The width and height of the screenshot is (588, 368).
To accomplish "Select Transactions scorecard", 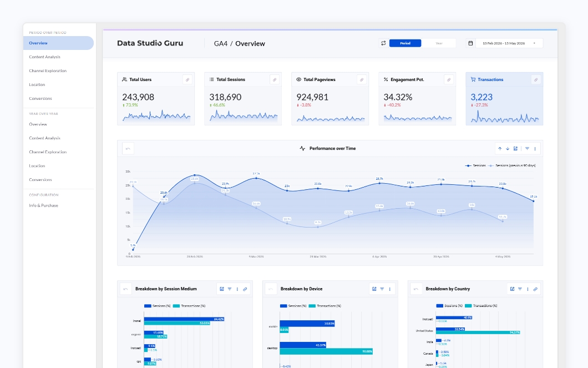I will tap(504, 99).
